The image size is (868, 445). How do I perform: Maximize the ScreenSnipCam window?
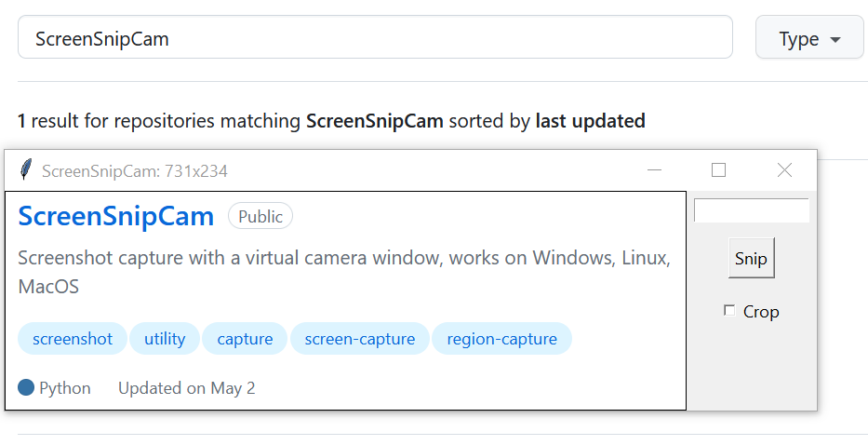tap(718, 170)
